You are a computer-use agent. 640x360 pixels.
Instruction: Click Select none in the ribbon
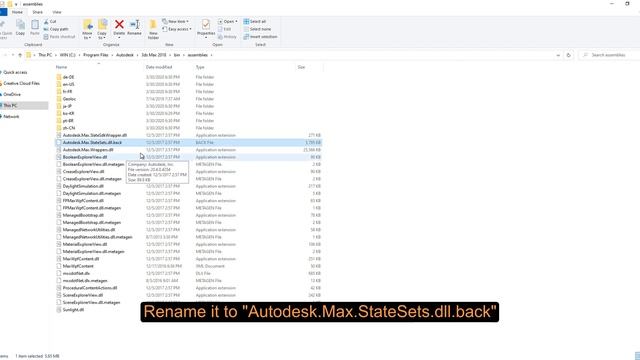tap(257, 29)
